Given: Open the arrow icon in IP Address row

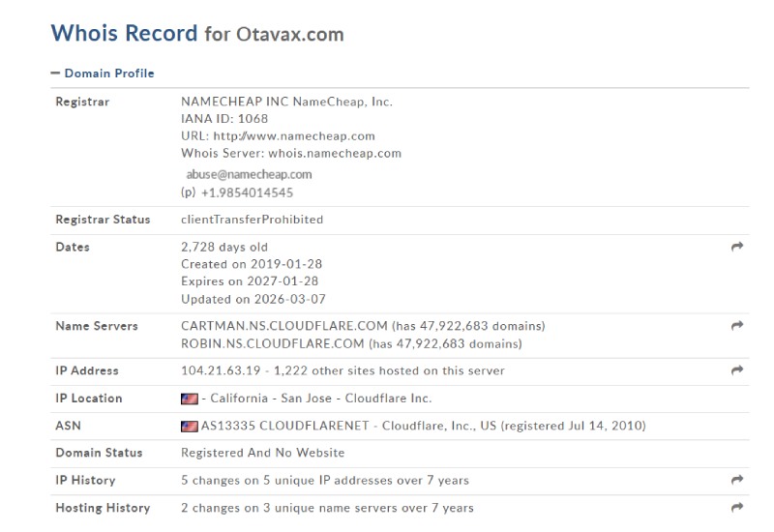Looking at the screenshot, I should [x=737, y=370].
